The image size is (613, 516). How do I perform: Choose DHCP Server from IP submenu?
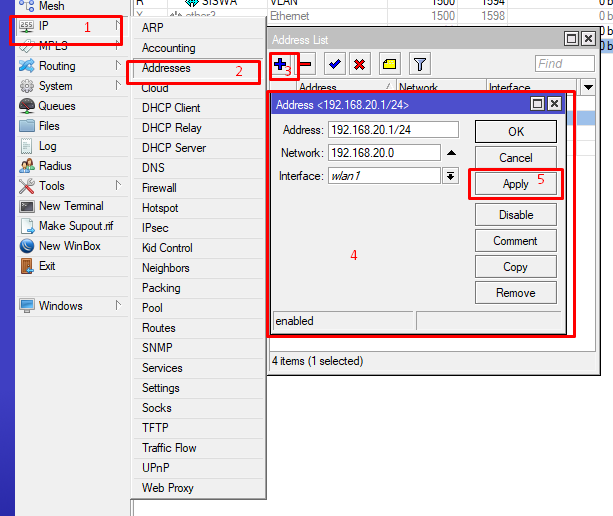click(x=173, y=148)
